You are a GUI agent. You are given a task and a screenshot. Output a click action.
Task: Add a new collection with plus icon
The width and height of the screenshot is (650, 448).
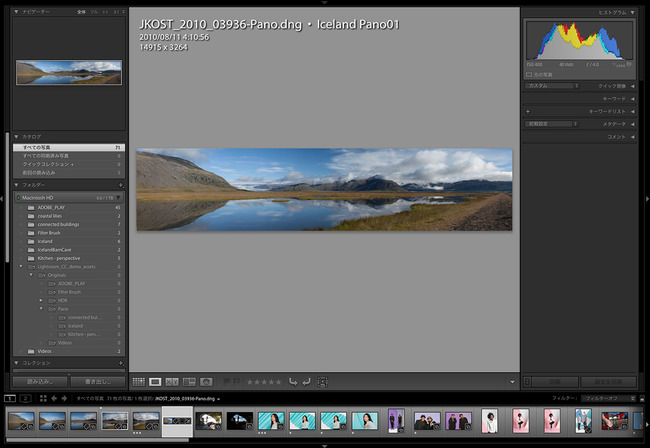point(121,363)
